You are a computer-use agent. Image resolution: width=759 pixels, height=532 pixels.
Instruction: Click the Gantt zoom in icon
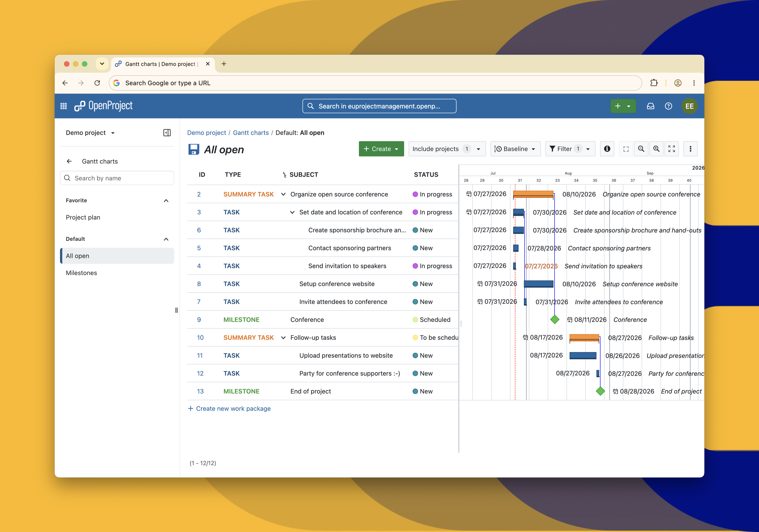point(656,149)
